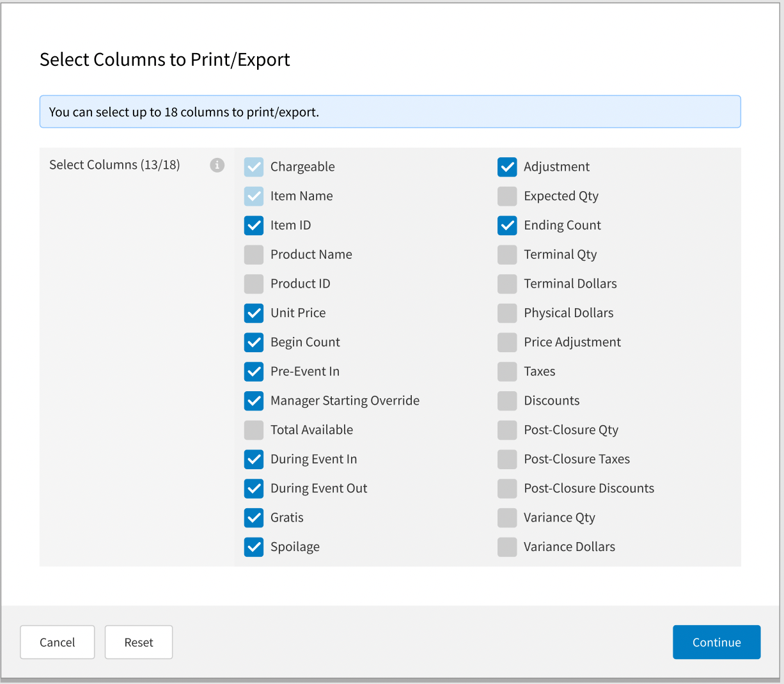Disable the Adjustment checkbox
The width and height of the screenshot is (784, 684).
tap(507, 167)
